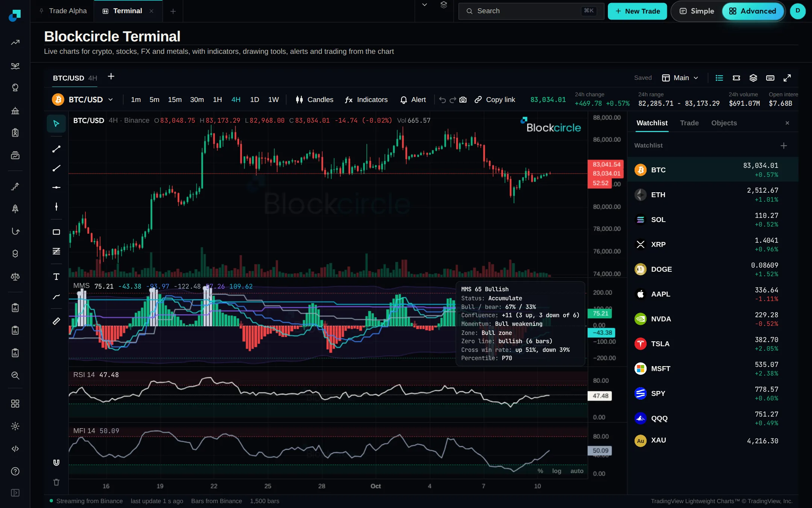Open the sidebar markets trend icon
The image size is (812, 508).
coord(15,43)
